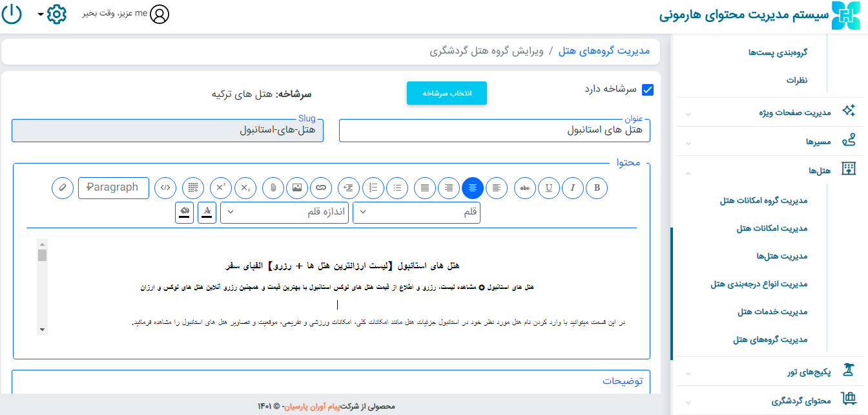Click the 'انتخاب سرشاخه' button

pyautogui.click(x=446, y=93)
